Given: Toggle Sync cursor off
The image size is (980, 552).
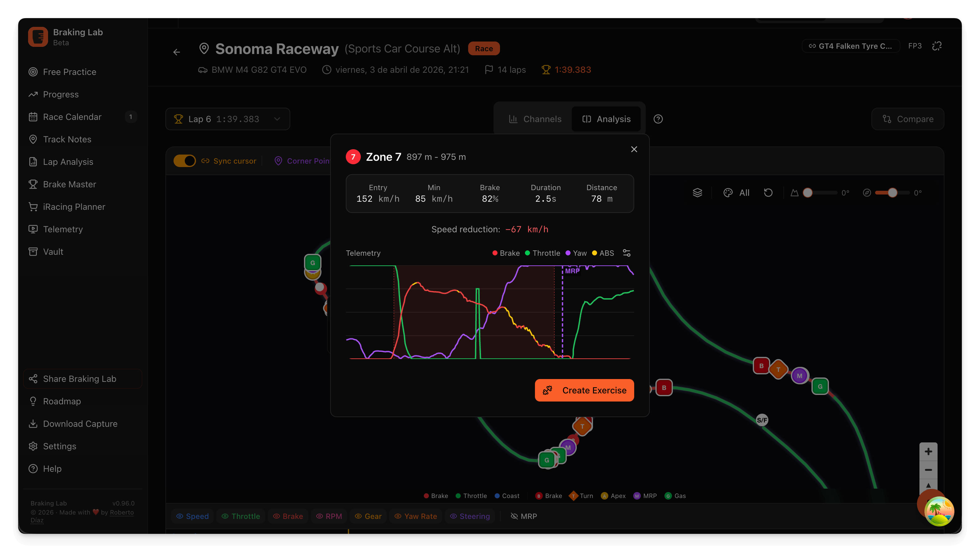Looking at the screenshot, I should (x=185, y=161).
